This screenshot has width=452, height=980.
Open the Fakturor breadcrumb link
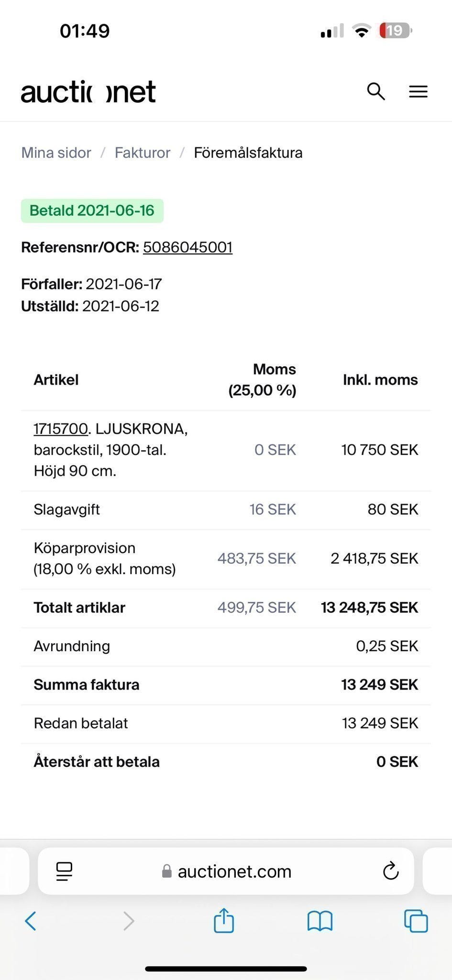[142, 153]
